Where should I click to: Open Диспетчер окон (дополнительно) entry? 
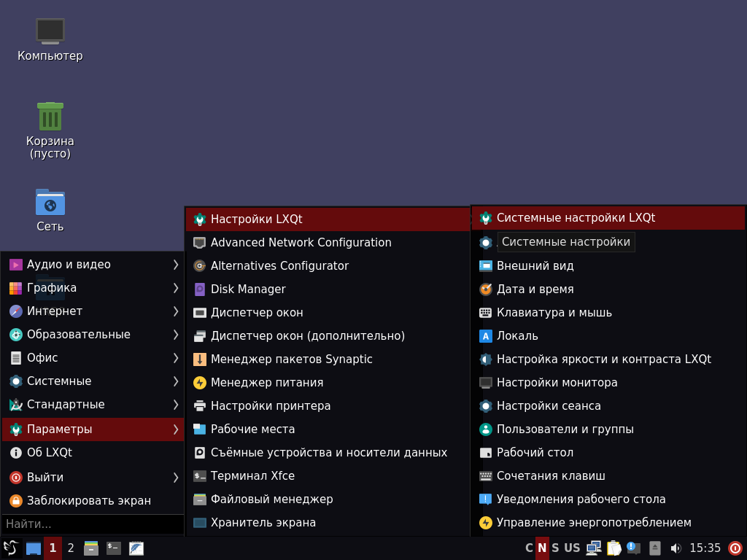pos(328,335)
